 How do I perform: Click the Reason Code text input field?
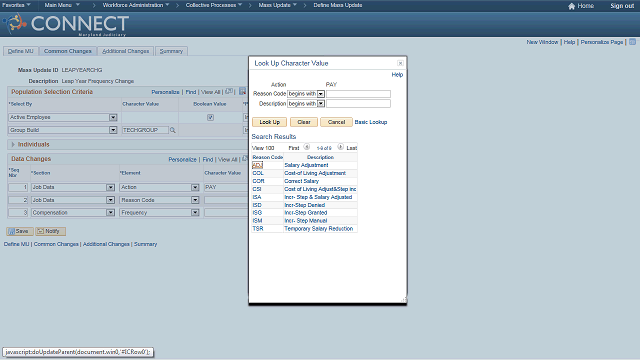[x=358, y=94]
